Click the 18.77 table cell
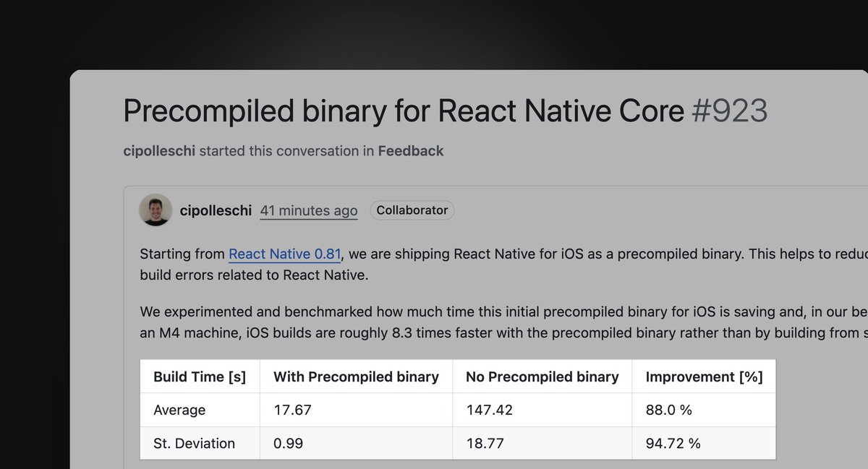Screen dimensions: 868x469 542,443
